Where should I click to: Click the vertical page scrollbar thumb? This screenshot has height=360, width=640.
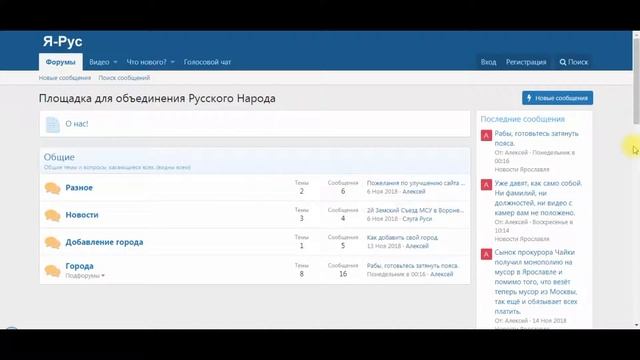click(636, 82)
